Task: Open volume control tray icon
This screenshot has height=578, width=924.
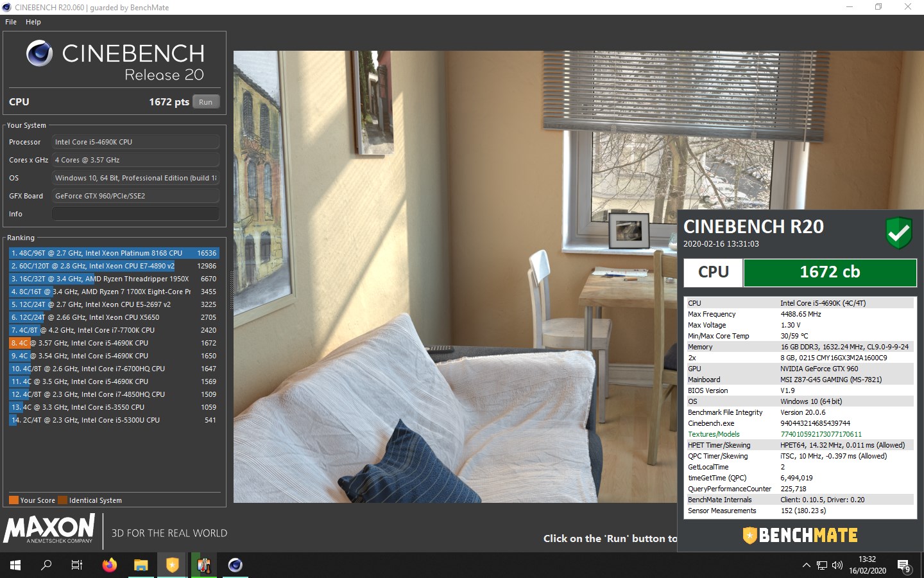Action: (x=837, y=566)
